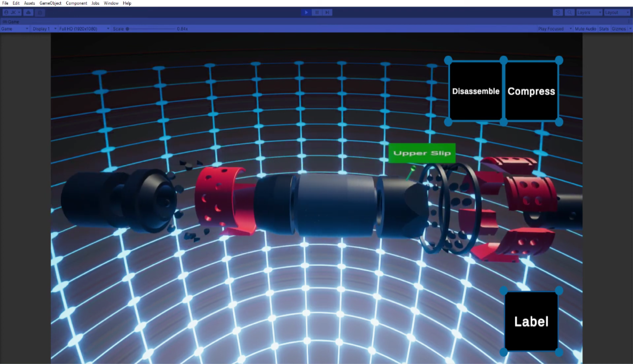
Task: Open the Full HD resolution dropdown
Action: (84, 29)
